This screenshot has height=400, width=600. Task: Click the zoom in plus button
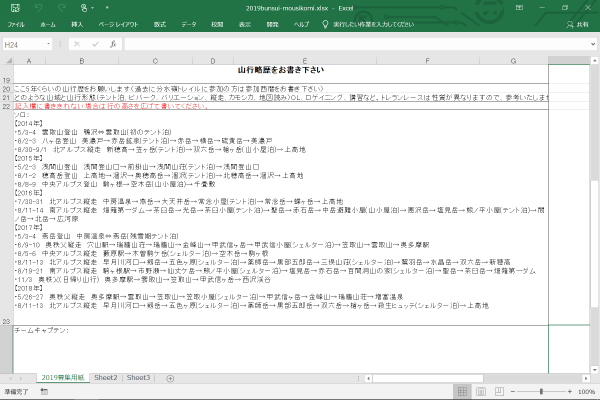pyautogui.click(x=570, y=392)
